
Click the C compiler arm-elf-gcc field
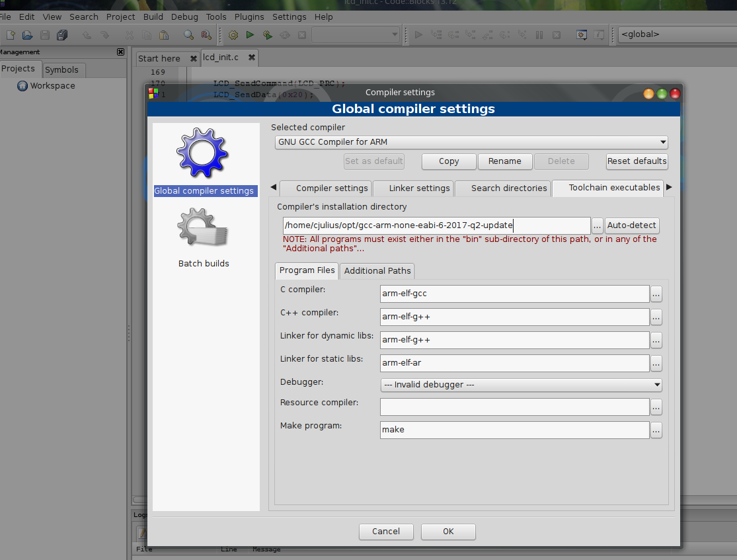515,294
